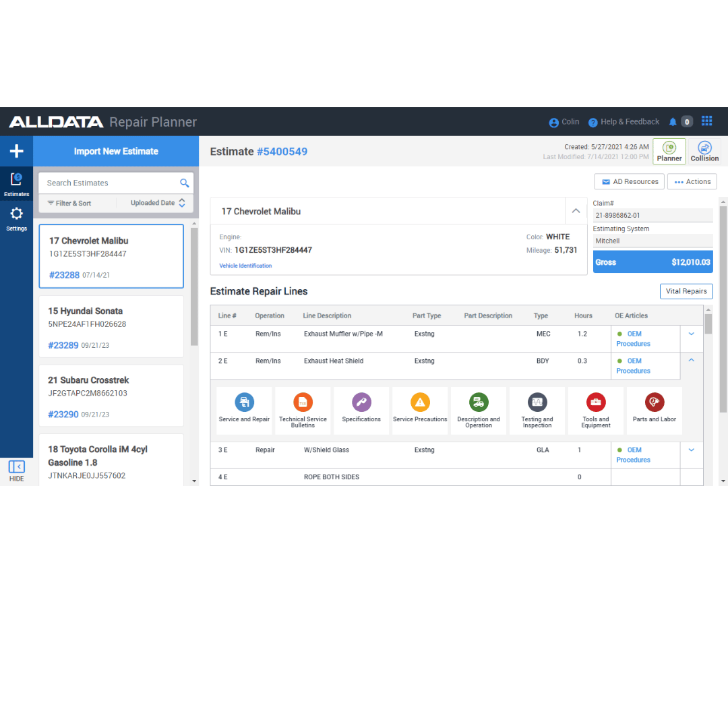The image size is (728, 728).
Task: Open the Colin user profile
Action: (x=564, y=121)
